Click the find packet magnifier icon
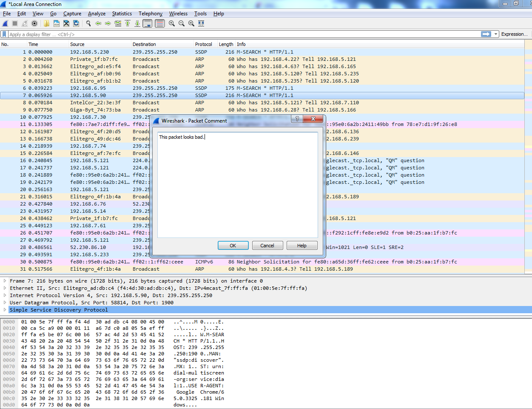The width and height of the screenshot is (532, 409). (x=88, y=23)
